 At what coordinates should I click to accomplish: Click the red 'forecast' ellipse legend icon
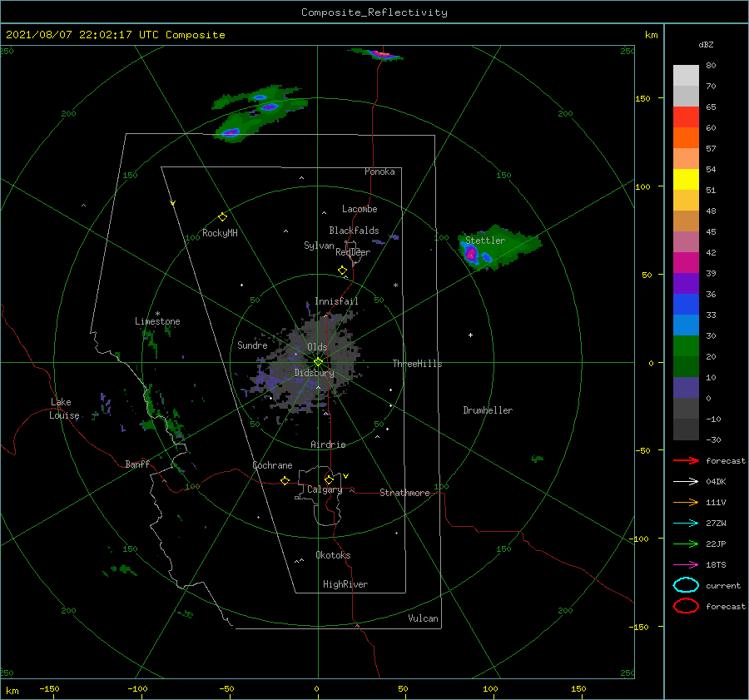[686, 606]
